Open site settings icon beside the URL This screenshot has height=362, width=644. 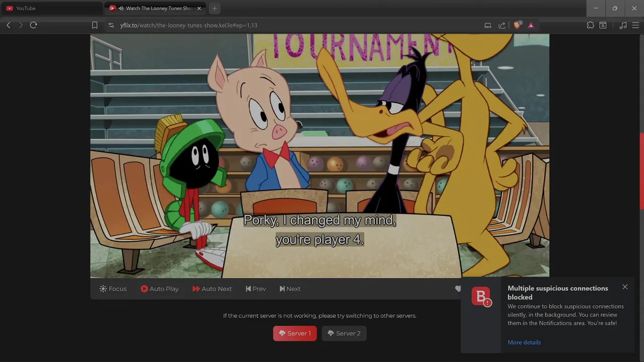click(111, 25)
